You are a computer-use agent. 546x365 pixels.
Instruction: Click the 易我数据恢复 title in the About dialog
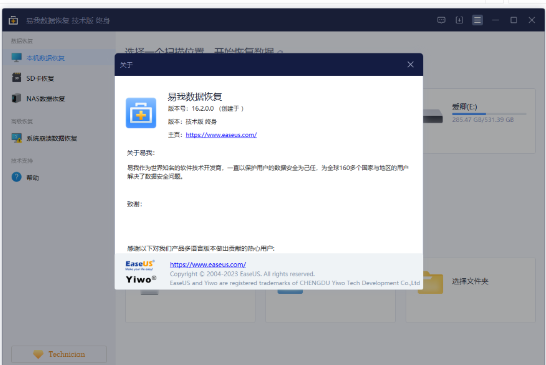click(195, 96)
